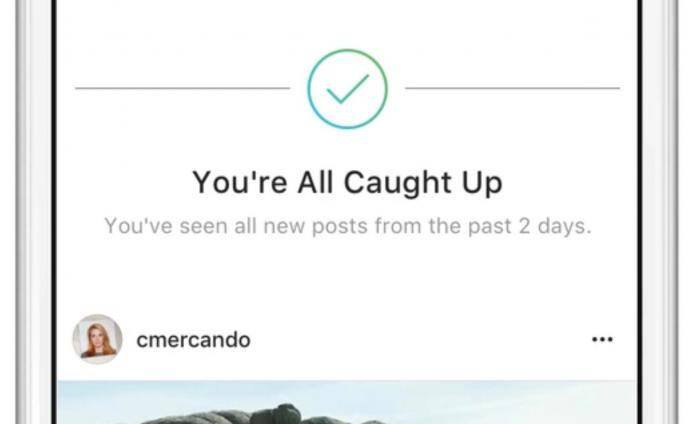Open cmercando's profile picture avatar
The image size is (696, 424).
coord(98,339)
